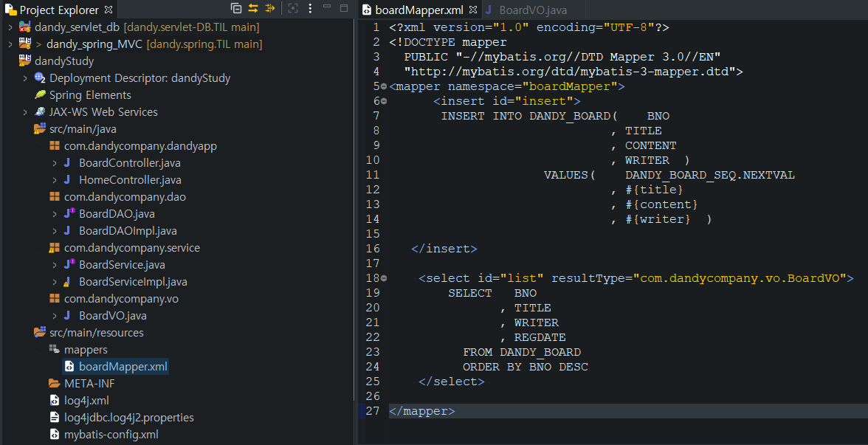Expand the BoardDAOImpl.java file node

[55, 231]
